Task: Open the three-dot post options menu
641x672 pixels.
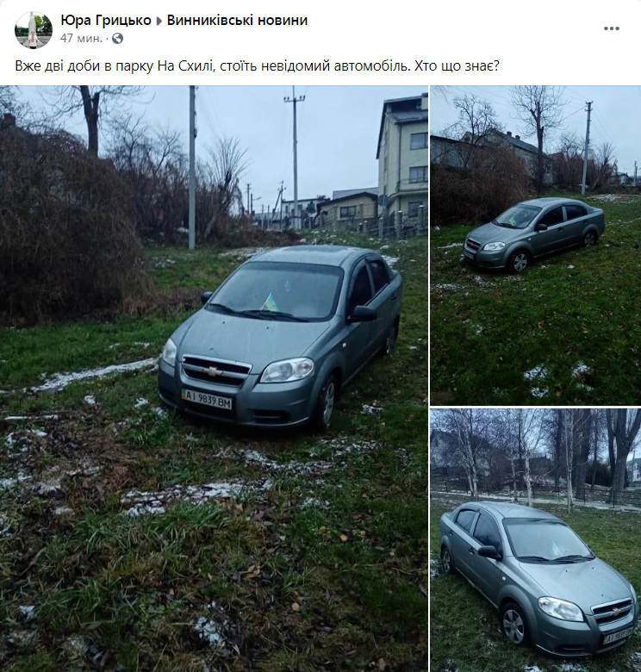Action: point(612,28)
